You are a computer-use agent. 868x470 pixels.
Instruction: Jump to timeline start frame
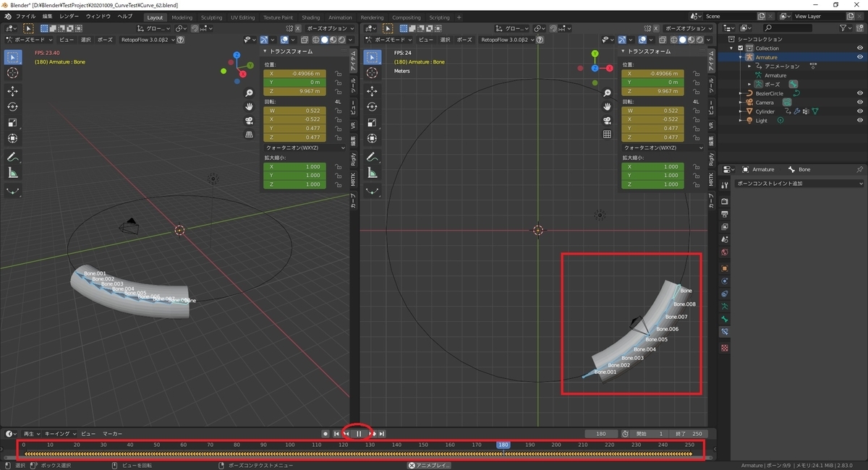[336, 433]
